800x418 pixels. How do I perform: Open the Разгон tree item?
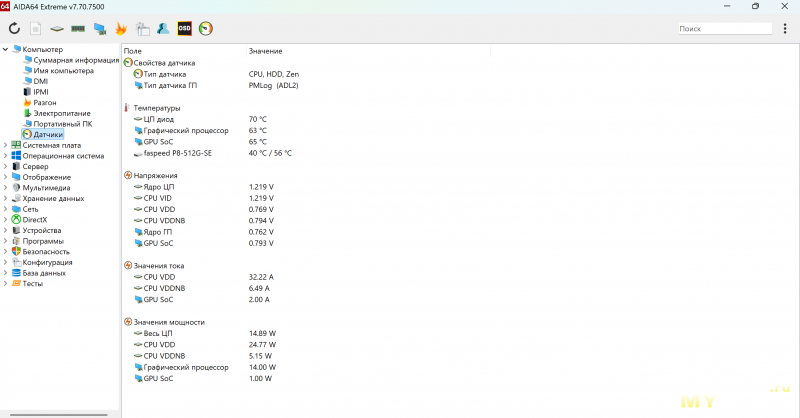(x=44, y=102)
